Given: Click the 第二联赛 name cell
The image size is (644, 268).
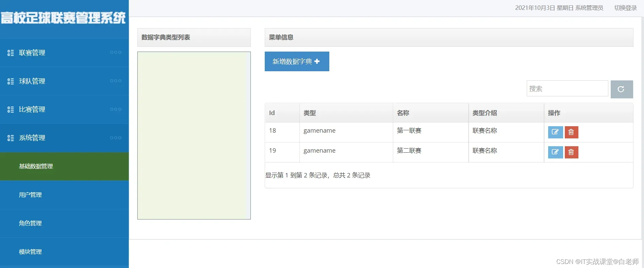Looking at the screenshot, I should (431, 152).
